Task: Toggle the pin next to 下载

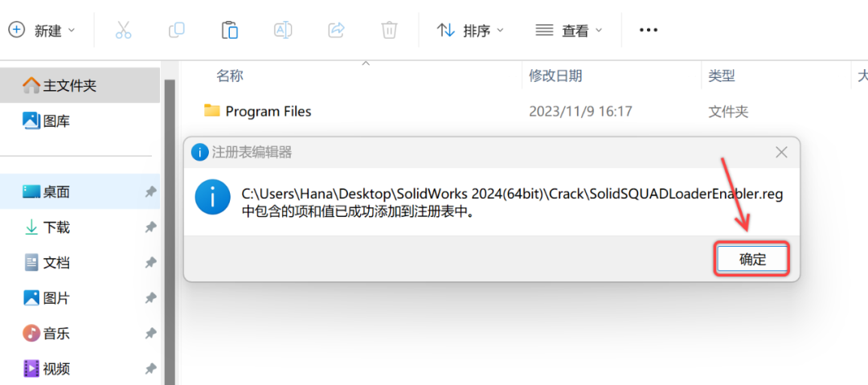Action: coord(150,227)
